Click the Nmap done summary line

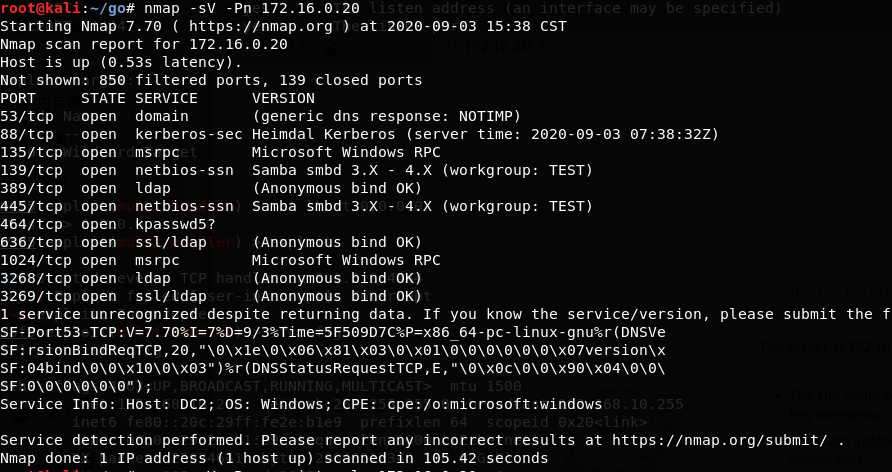(x=274, y=458)
